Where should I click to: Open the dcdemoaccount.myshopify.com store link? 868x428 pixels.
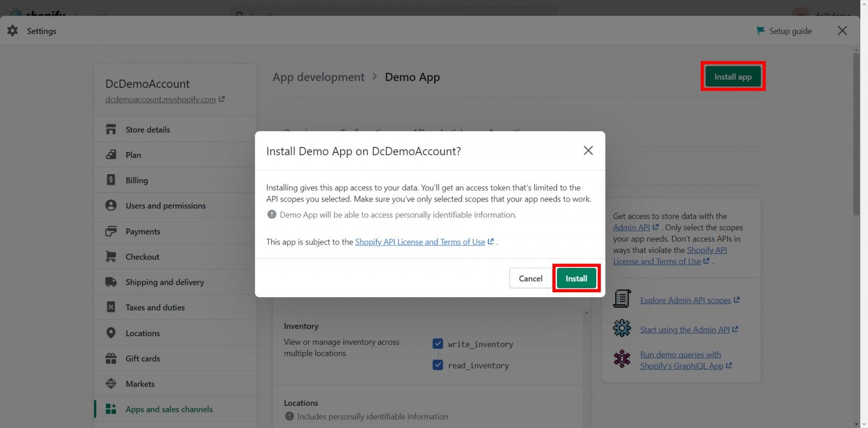[161, 99]
